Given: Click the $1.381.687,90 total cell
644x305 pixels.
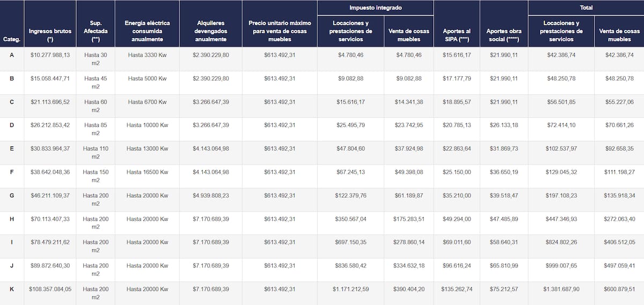Looking at the screenshot, I should pos(561,289).
